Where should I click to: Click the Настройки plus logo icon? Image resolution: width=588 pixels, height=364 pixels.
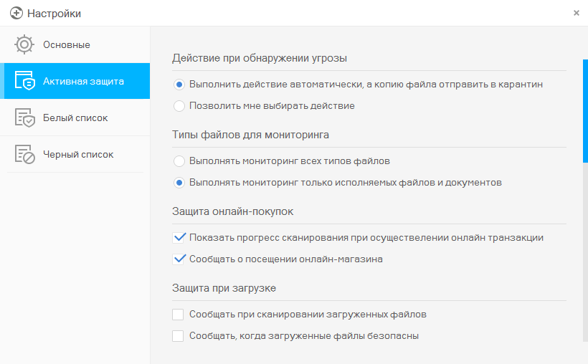(x=15, y=13)
